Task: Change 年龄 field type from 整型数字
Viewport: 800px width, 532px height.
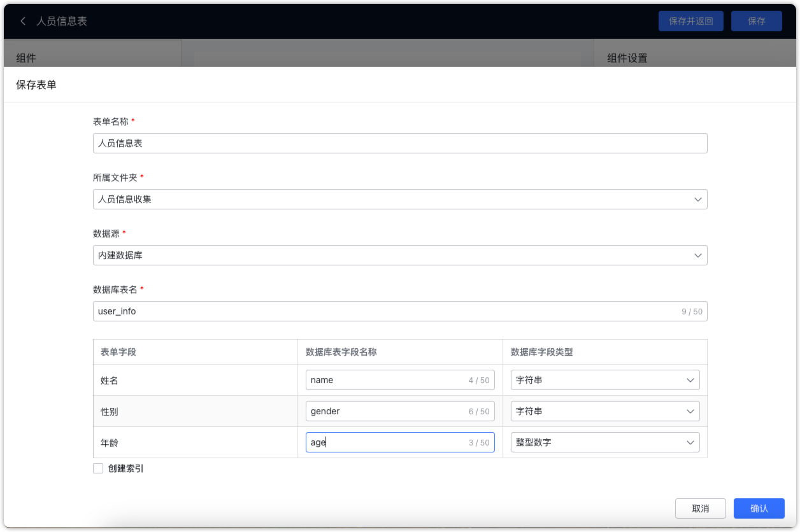Action: [x=605, y=442]
